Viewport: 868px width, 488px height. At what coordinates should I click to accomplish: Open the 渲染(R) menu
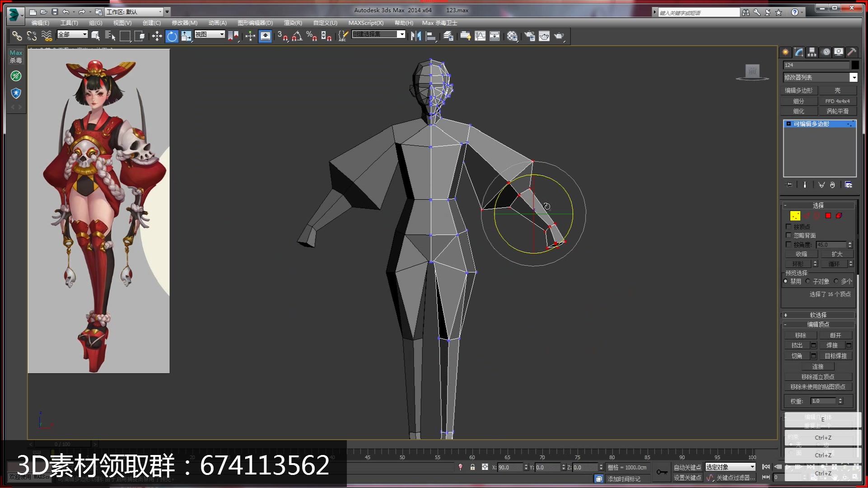coord(293,23)
